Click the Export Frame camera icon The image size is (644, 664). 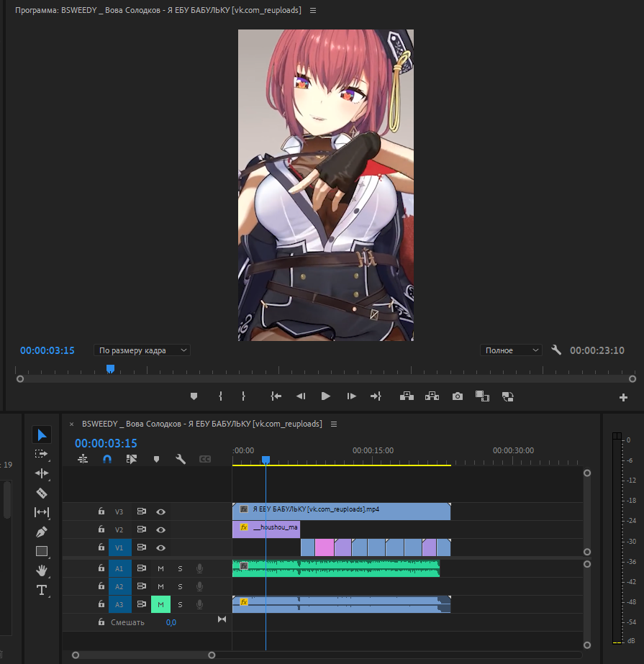[457, 396]
